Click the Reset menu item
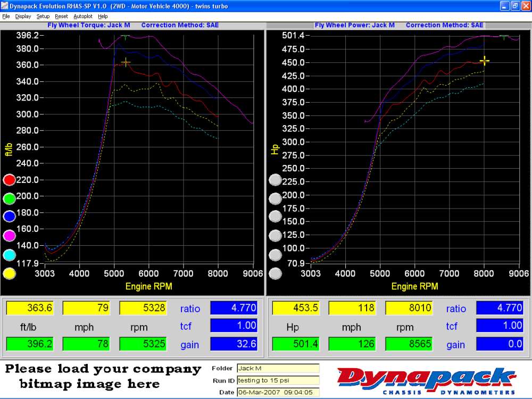The width and height of the screenshot is (532, 399). click(x=61, y=16)
